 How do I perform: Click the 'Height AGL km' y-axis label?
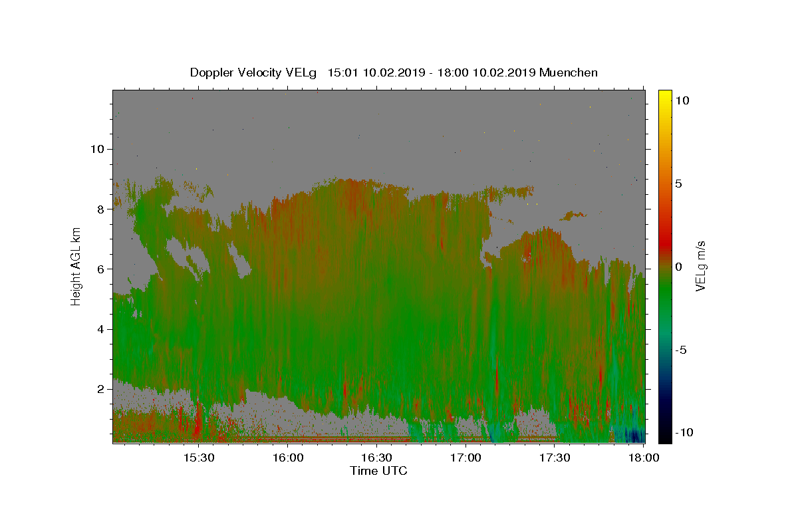76,266
